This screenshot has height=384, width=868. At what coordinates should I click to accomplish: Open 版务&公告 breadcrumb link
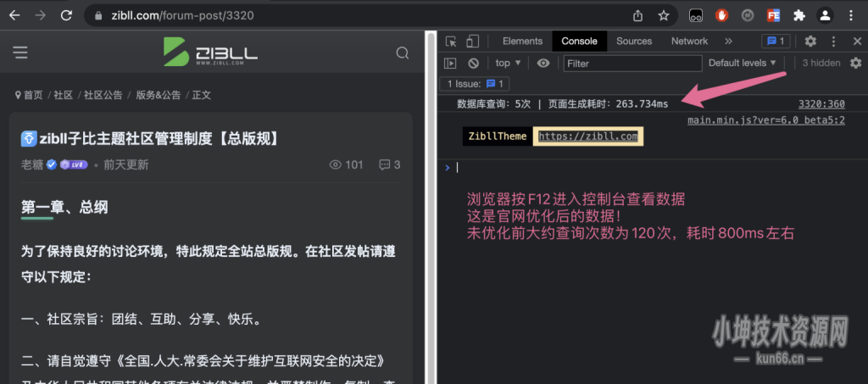tap(158, 95)
